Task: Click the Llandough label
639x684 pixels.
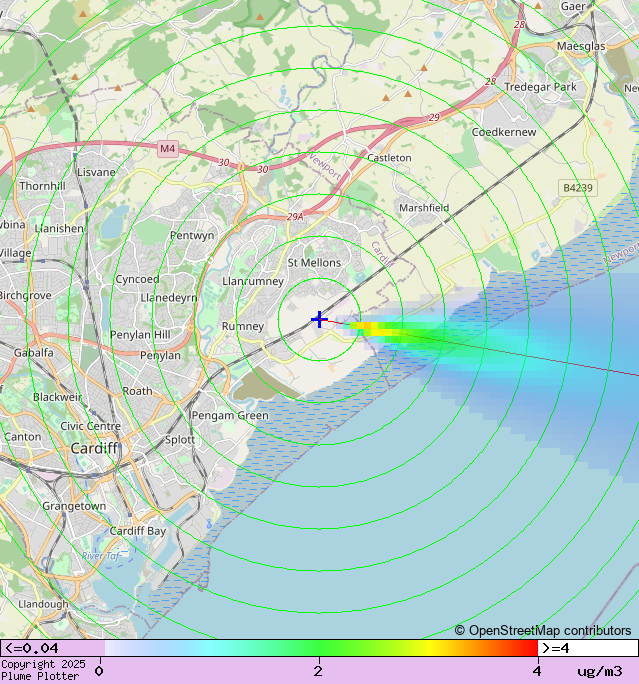Action: pos(43,604)
